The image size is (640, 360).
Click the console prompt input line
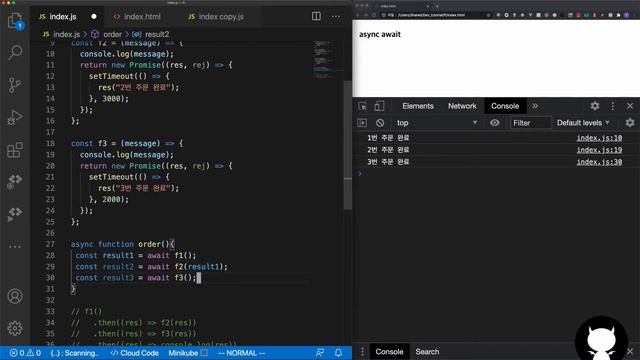point(496,174)
